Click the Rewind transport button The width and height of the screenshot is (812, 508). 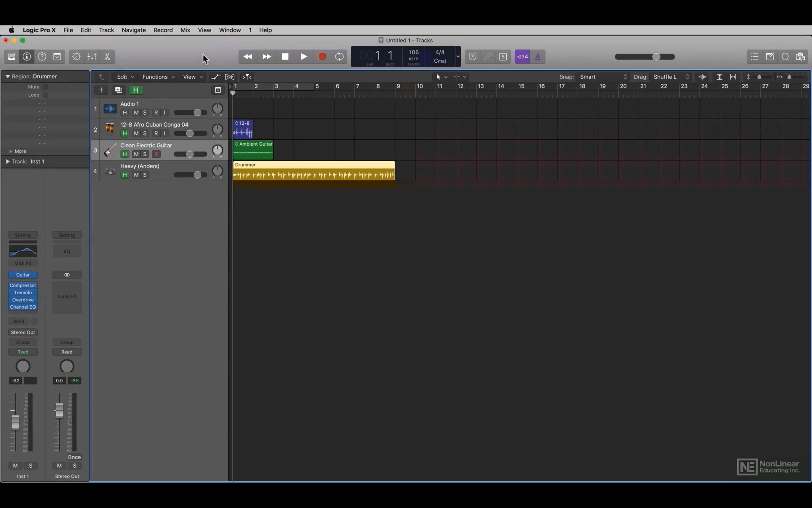248,57
